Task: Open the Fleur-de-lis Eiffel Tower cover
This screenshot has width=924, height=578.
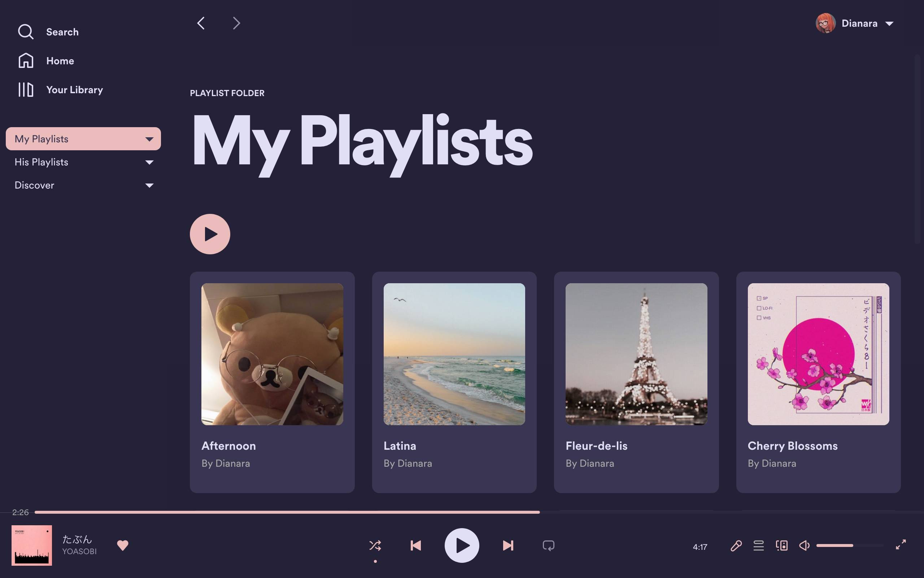Action: tap(636, 354)
